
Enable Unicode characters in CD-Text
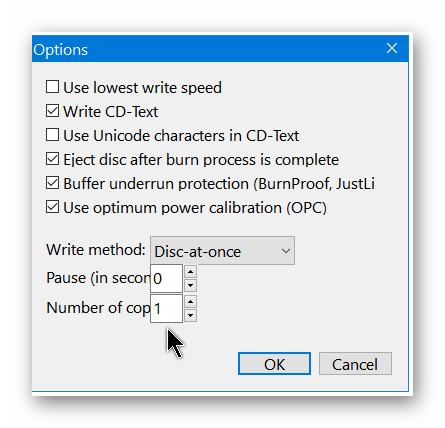coord(53,135)
